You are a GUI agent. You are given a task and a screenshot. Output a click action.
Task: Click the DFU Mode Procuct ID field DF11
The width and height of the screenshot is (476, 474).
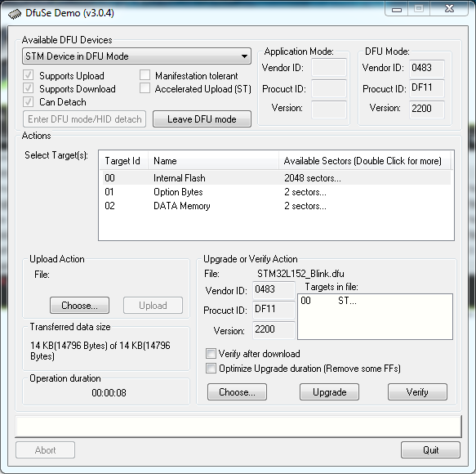tap(427, 88)
